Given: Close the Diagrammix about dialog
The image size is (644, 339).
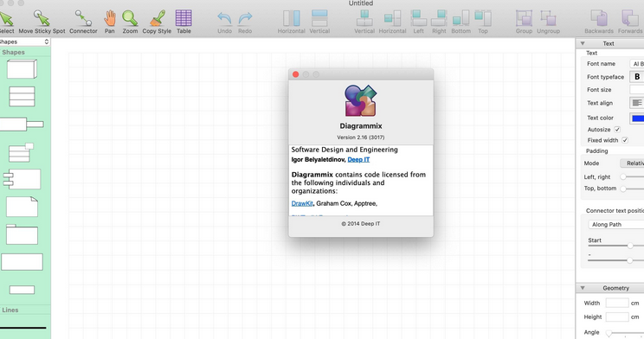Looking at the screenshot, I should point(295,74).
